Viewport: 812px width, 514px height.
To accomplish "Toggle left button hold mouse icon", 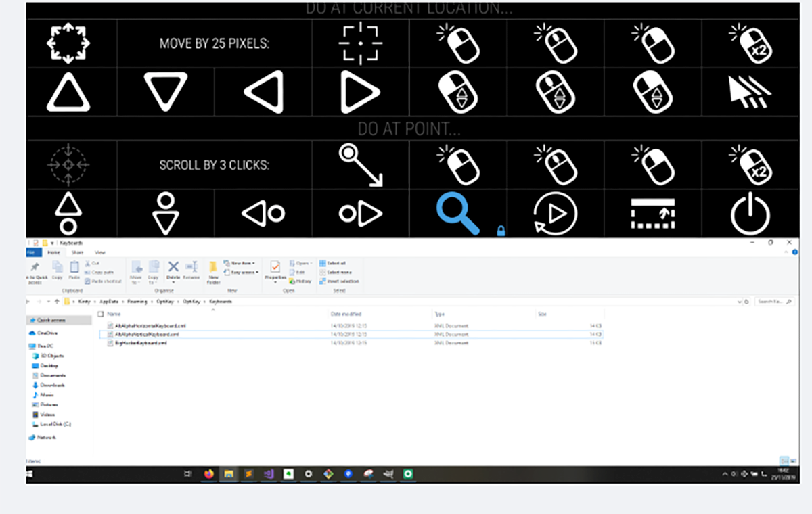I will click(458, 92).
